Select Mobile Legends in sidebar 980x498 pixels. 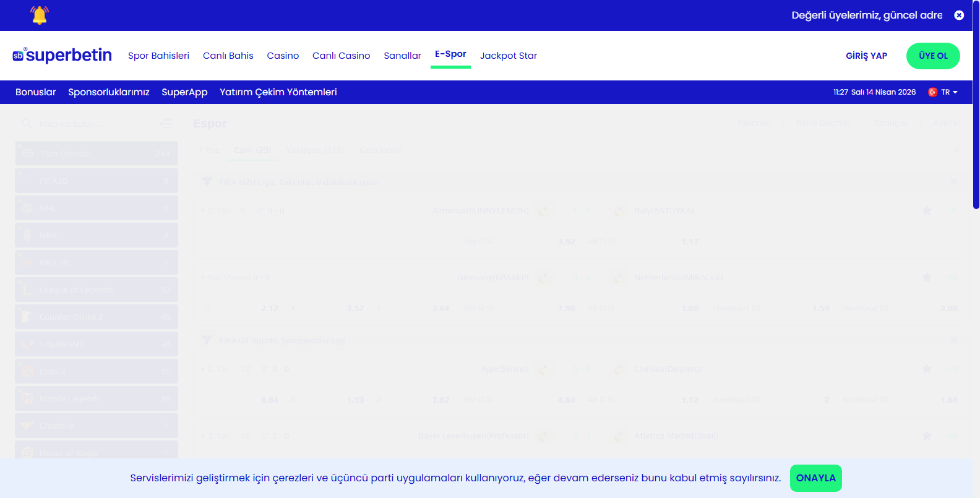[97, 398]
